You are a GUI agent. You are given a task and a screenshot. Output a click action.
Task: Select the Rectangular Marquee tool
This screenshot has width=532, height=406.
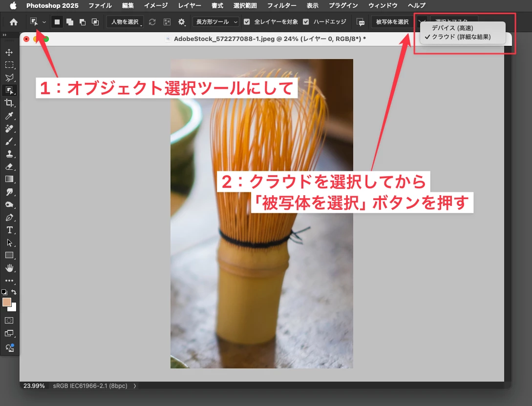9,65
